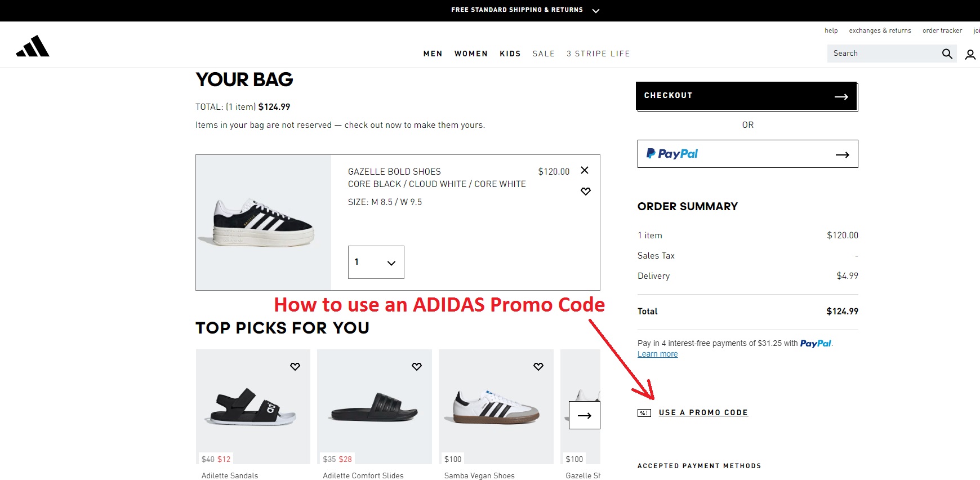This screenshot has height=480, width=980.
Task: Click the sale price of Adilette Comfort Slides
Action: (x=346, y=459)
